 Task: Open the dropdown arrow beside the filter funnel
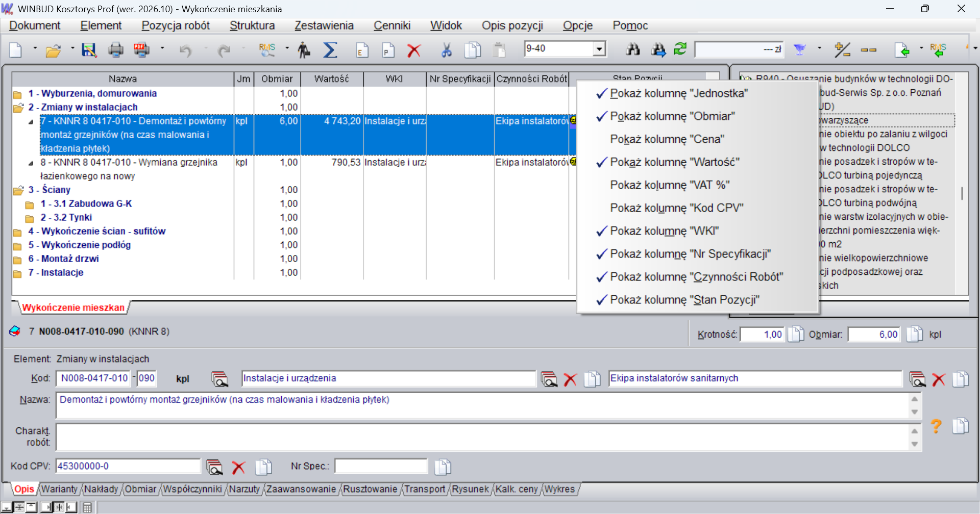coord(819,48)
